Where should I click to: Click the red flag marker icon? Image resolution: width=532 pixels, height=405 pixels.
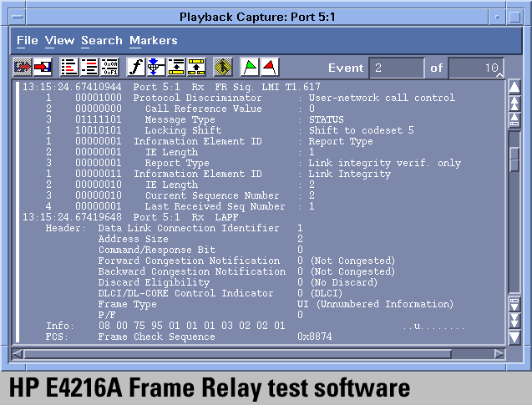[x=270, y=67]
